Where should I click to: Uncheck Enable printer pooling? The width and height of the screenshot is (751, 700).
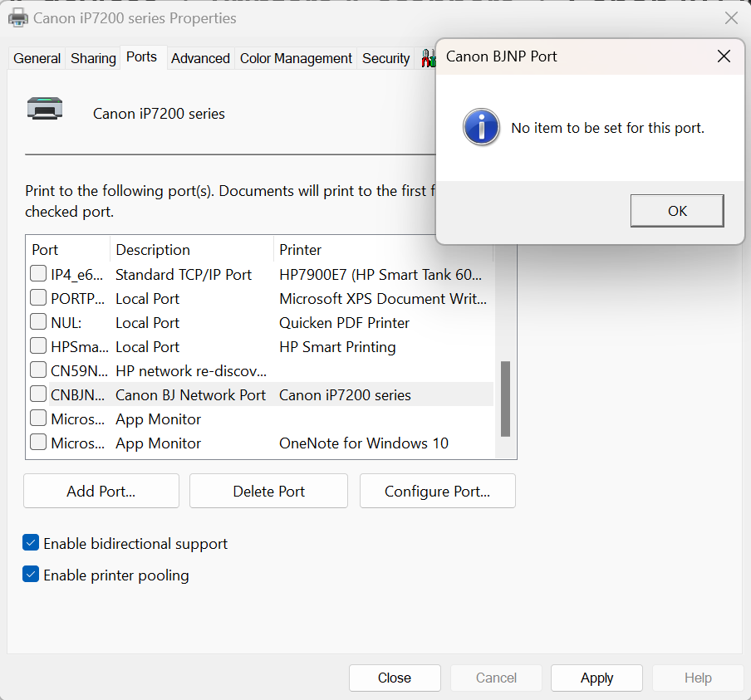point(31,575)
